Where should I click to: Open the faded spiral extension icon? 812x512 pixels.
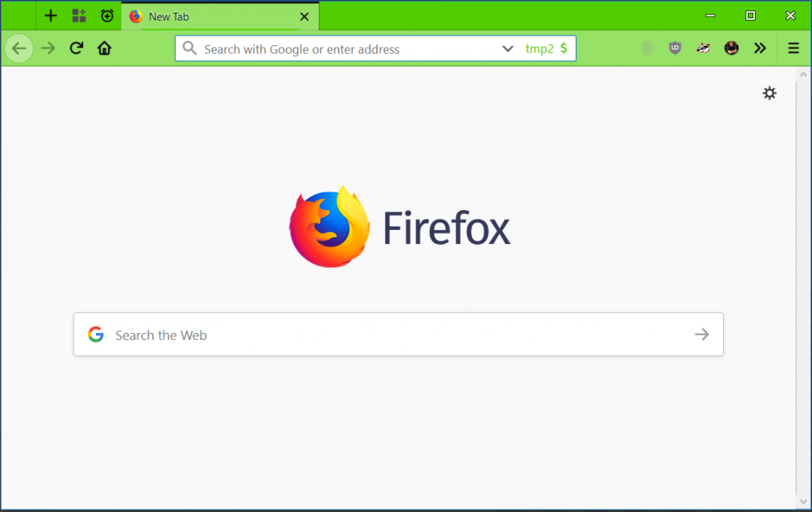pyautogui.click(x=647, y=48)
